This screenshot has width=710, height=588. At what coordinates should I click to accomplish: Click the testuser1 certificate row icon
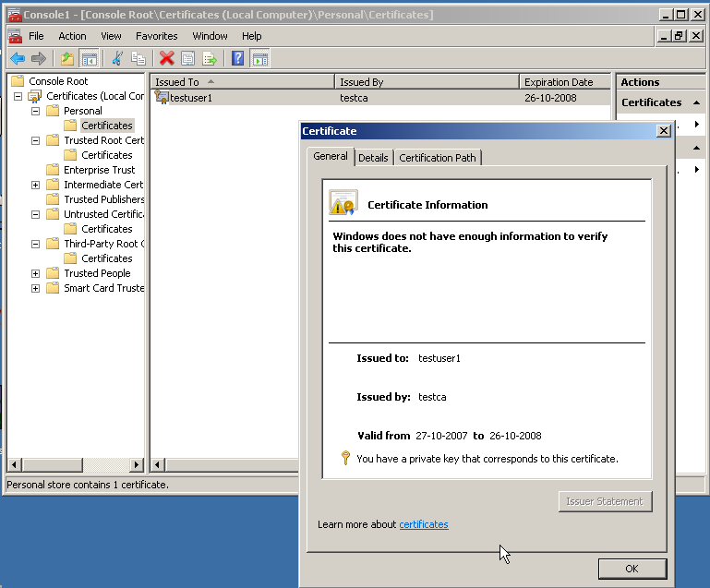tap(162, 97)
